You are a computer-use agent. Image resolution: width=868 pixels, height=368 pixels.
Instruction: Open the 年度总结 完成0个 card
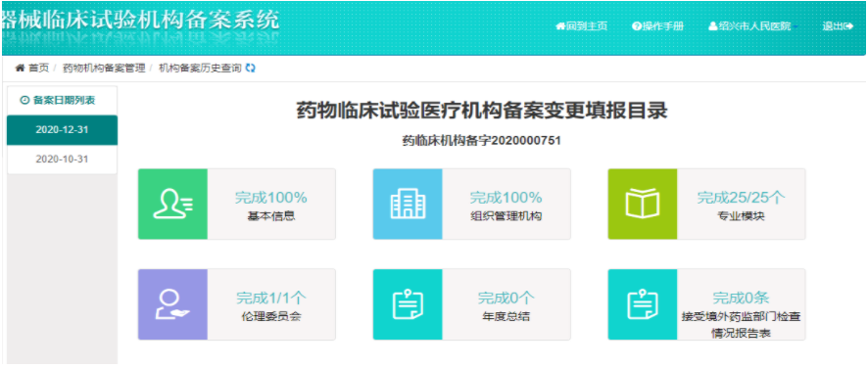coord(471,304)
